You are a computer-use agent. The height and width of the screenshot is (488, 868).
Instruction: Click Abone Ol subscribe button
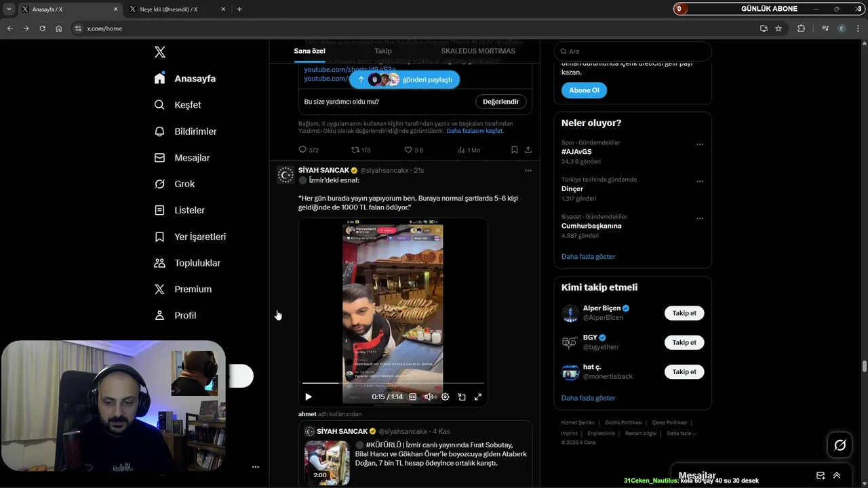point(584,90)
